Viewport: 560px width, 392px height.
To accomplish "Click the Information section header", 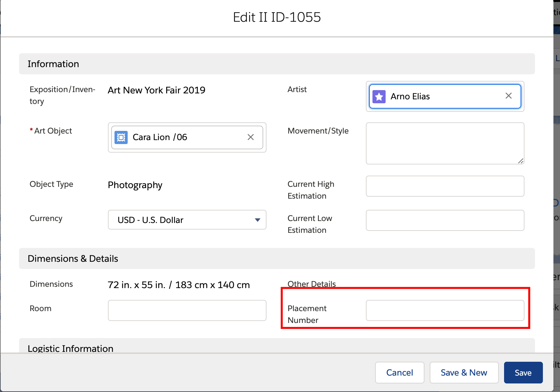I will point(53,64).
